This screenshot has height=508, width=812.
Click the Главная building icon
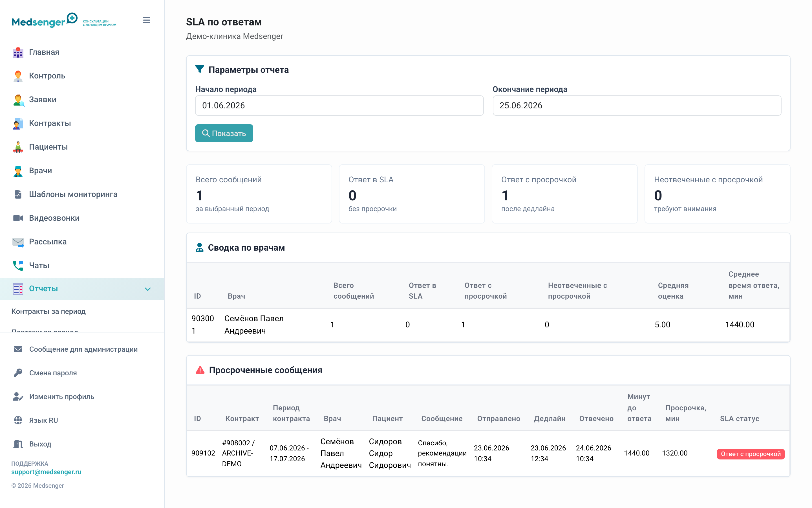pyautogui.click(x=18, y=52)
